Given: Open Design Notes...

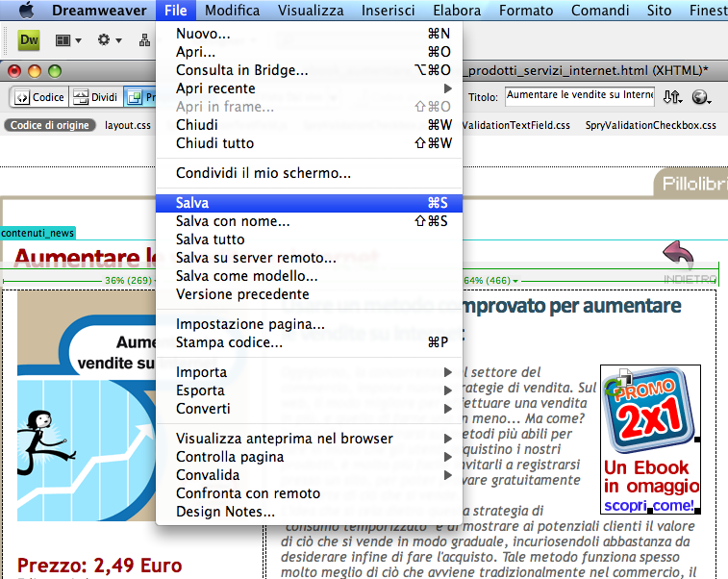Looking at the screenshot, I should coord(309,512).
